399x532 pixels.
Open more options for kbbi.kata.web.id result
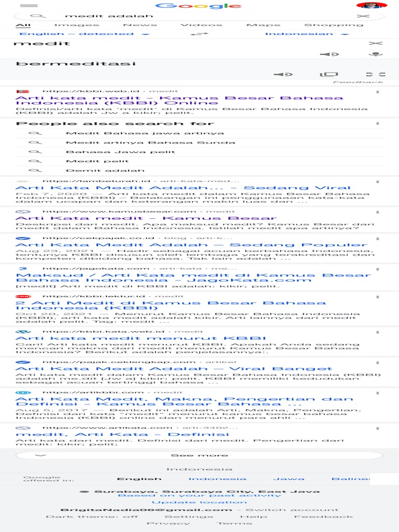(378, 332)
